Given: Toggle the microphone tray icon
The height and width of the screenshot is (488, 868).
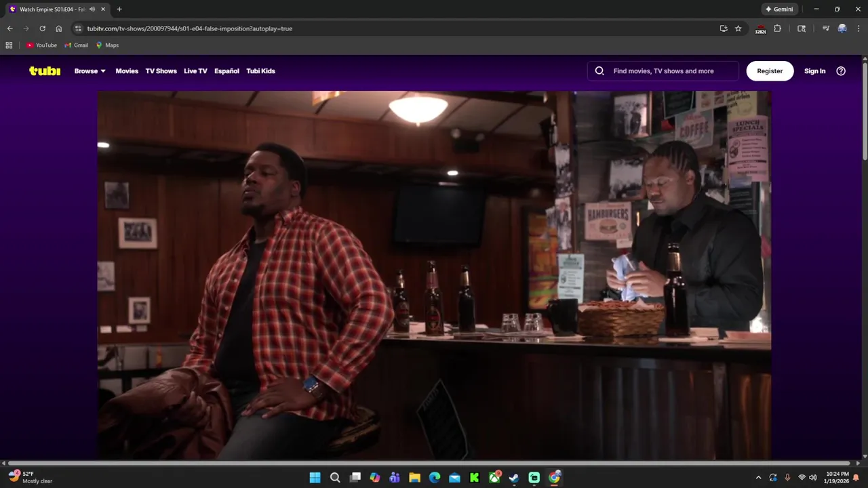Looking at the screenshot, I should tap(787, 478).
